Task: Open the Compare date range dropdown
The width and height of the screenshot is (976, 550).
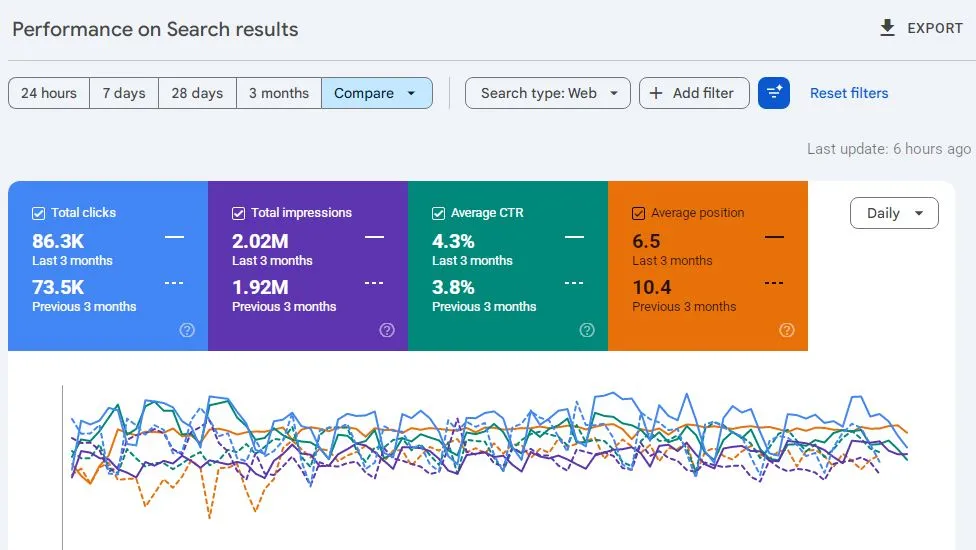Action: click(377, 93)
